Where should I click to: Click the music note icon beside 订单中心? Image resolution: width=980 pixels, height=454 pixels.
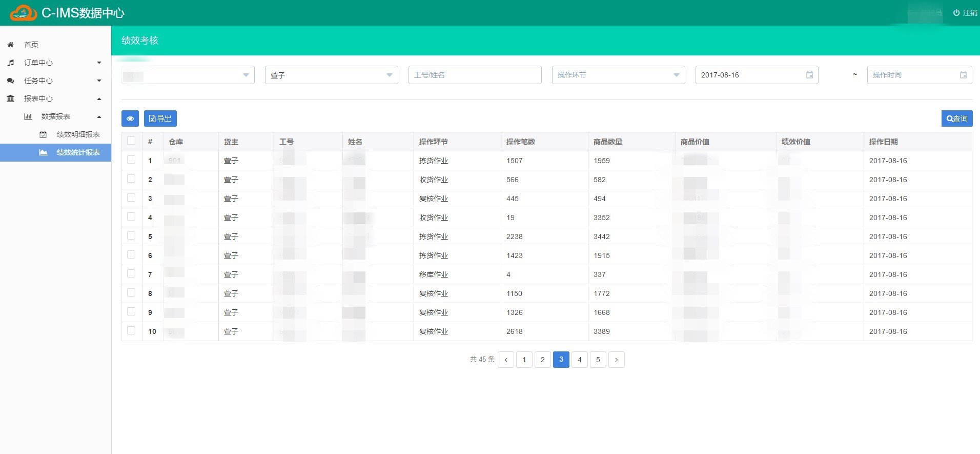(10, 63)
